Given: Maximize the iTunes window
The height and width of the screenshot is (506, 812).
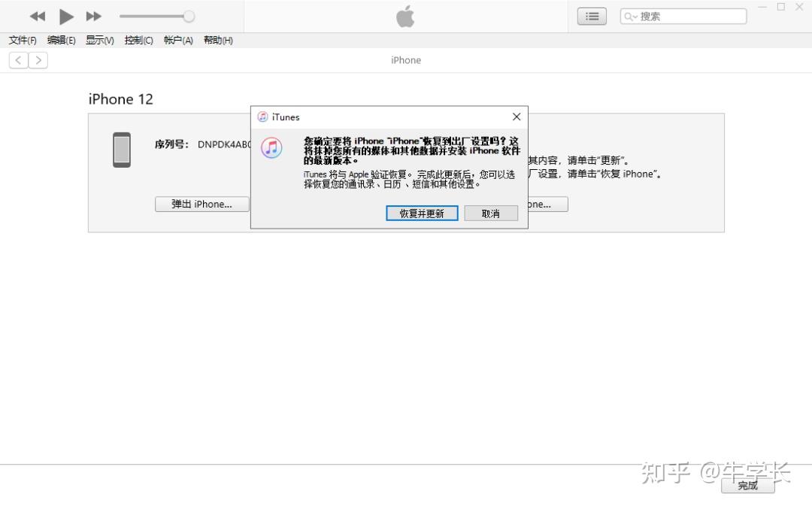Looking at the screenshot, I should [x=781, y=7].
